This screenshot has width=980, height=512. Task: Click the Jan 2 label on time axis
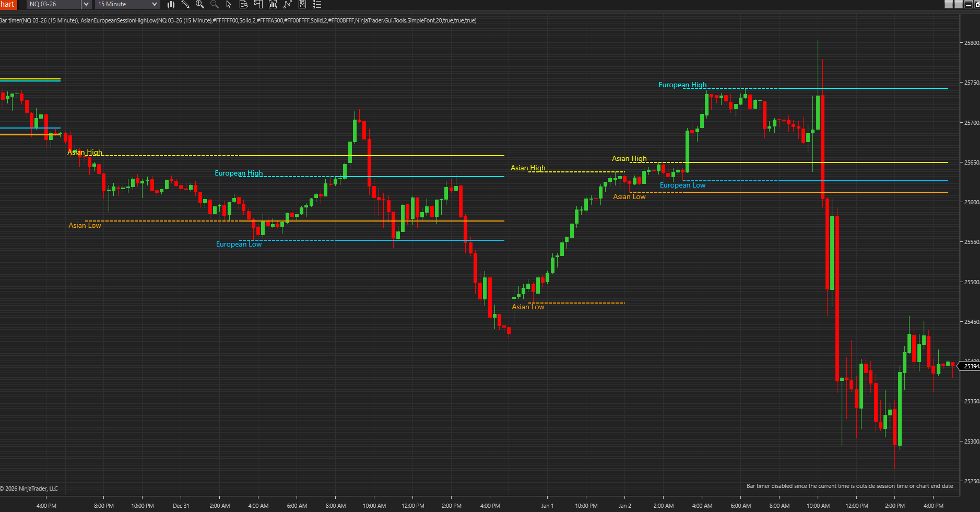(x=624, y=506)
